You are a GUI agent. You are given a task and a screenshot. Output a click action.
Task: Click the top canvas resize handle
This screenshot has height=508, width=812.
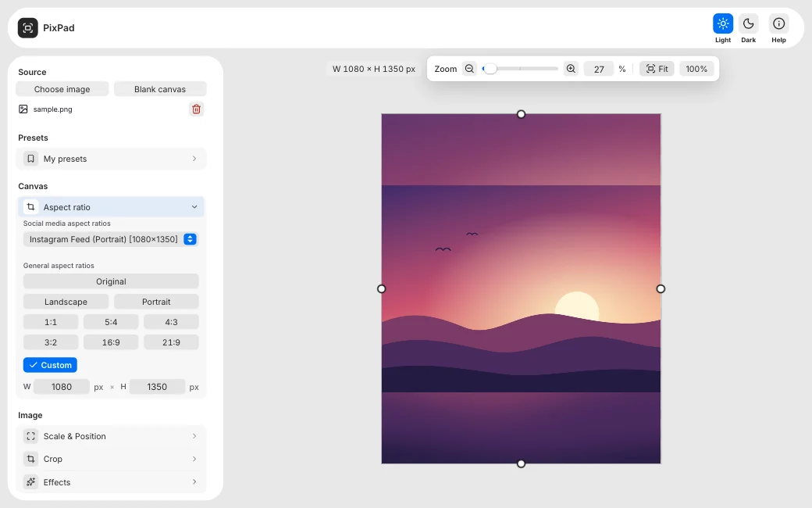(522, 114)
